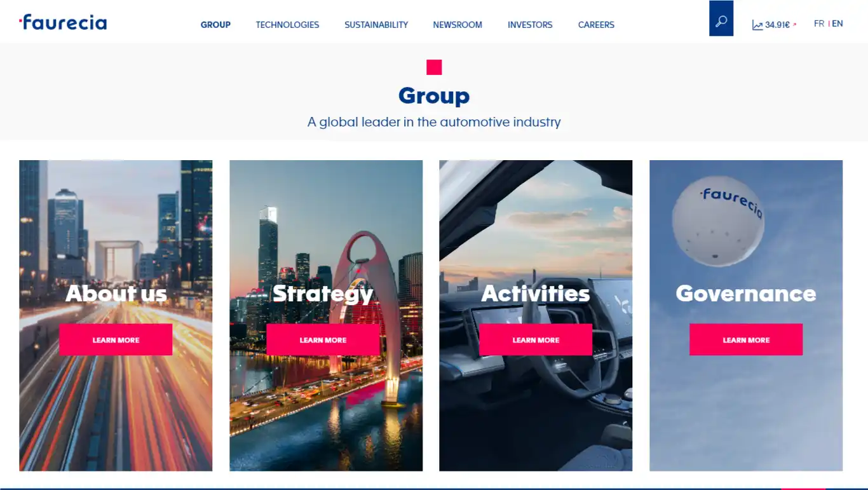Click Learn More under Activities
This screenshot has height=490, width=868.
536,340
